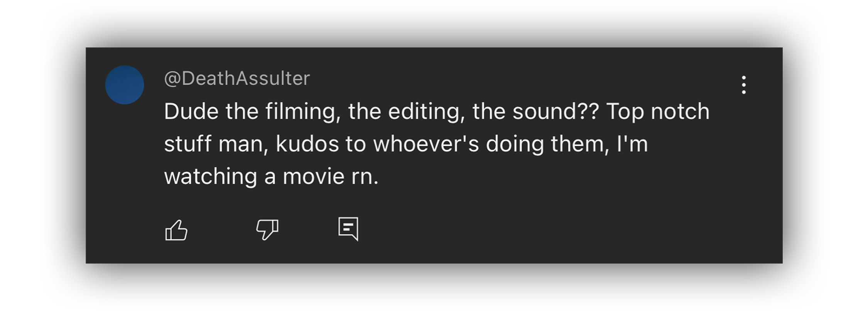Like the comment by @DeathAssulter

point(176,230)
